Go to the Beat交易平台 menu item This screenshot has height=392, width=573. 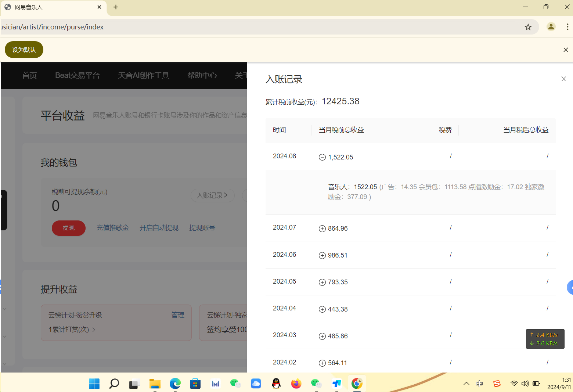(78, 75)
